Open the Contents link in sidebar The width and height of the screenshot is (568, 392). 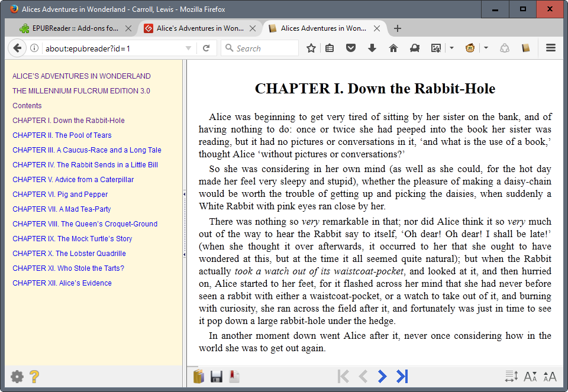click(27, 106)
